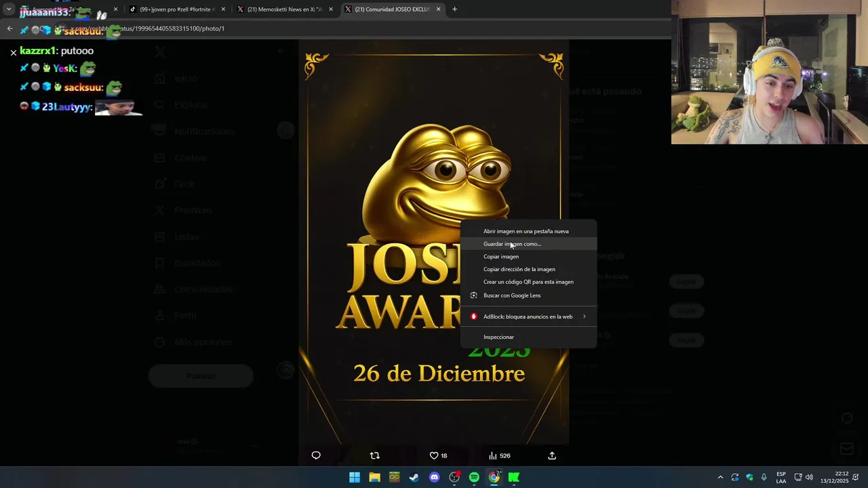Close the TikTok joven pro tab
Screen dimensions: 868x488
(x=223, y=9)
